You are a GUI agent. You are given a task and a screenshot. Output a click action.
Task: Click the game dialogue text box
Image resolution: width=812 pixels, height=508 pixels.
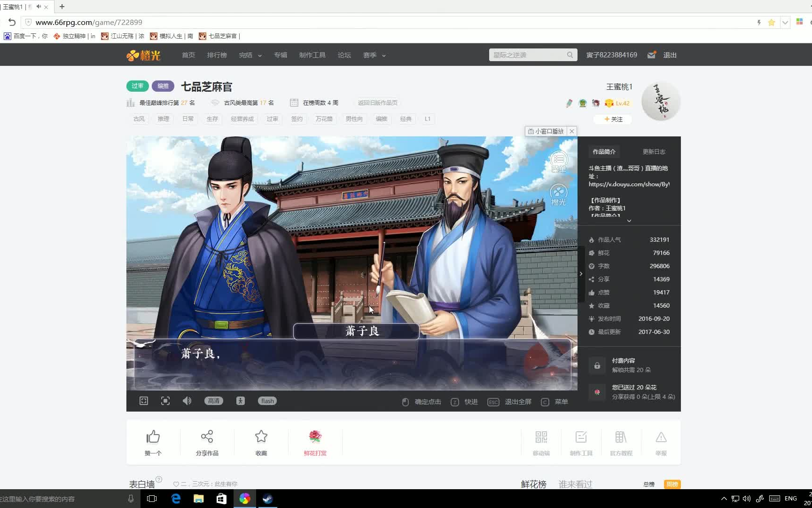pyautogui.click(x=352, y=364)
